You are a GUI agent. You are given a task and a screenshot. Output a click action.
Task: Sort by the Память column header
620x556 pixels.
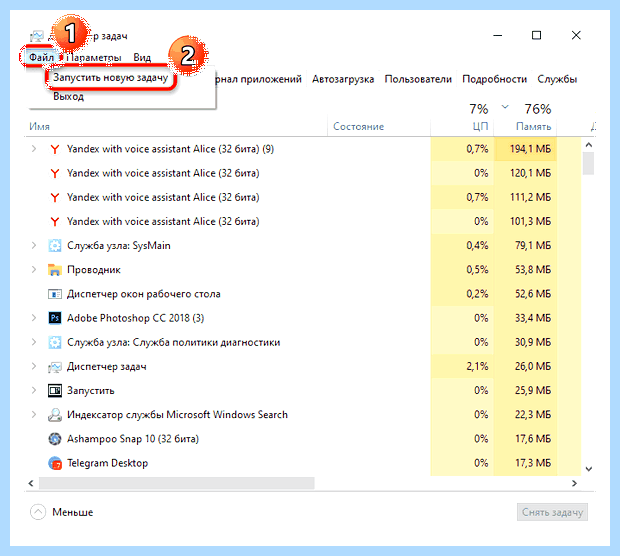(x=533, y=127)
